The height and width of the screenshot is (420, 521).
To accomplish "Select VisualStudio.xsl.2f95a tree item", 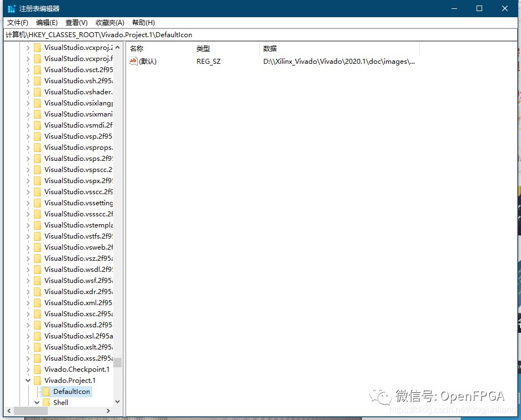I will pyautogui.click(x=78, y=336).
